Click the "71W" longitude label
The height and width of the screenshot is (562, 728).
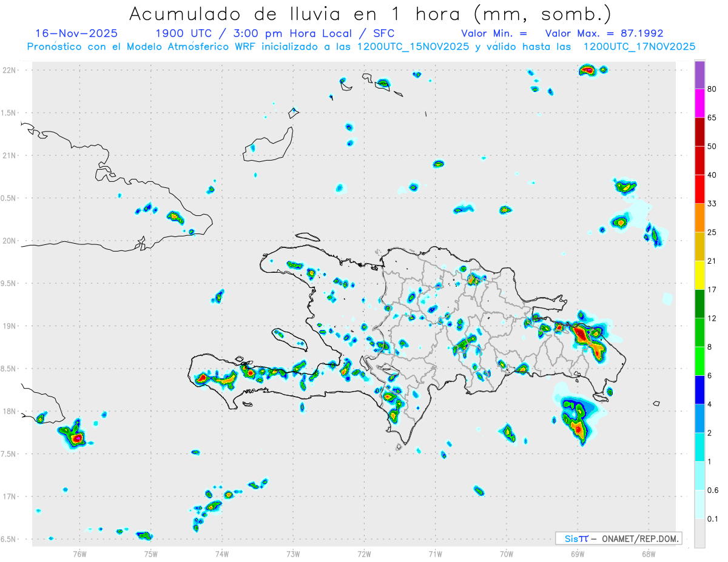435,554
